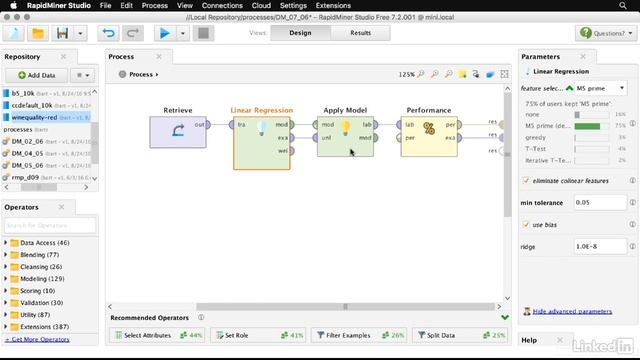Select the Performance operator
The image size is (640, 360).
[x=429, y=136]
